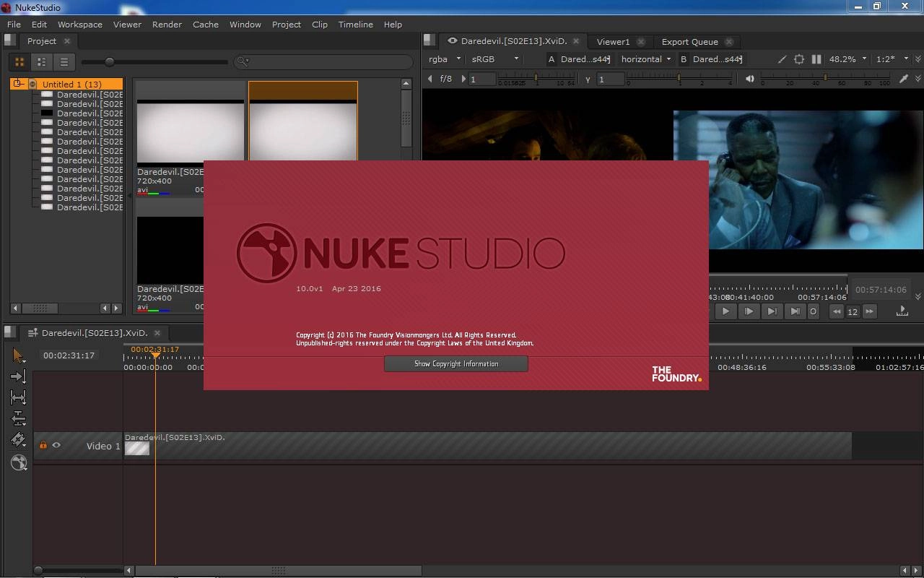Click the pane layout icon left of timeline tab
Screen dimensions: 924x578
(x=9, y=332)
